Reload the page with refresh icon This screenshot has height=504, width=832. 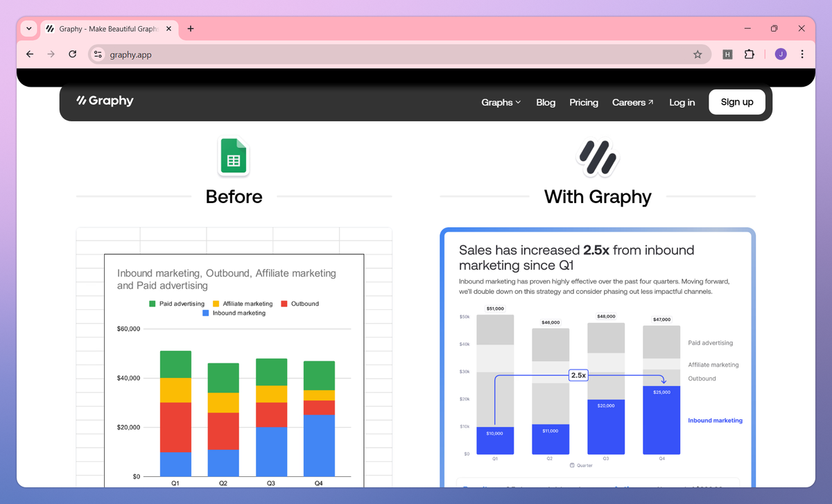72,54
